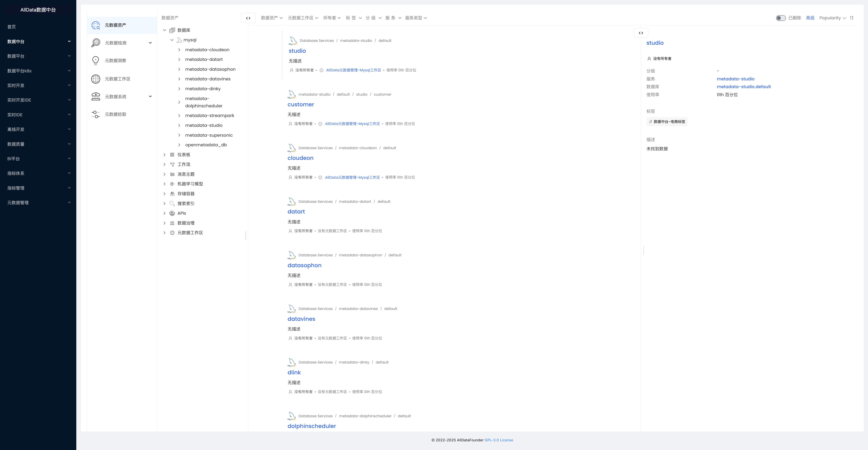Open the 服务 filter dropdown

coord(393,18)
